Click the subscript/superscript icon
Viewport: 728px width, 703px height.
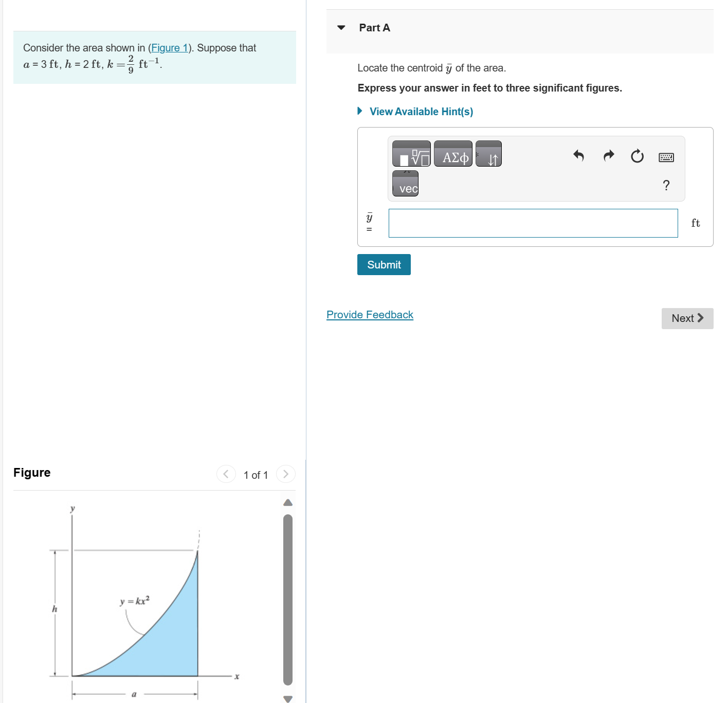point(488,154)
